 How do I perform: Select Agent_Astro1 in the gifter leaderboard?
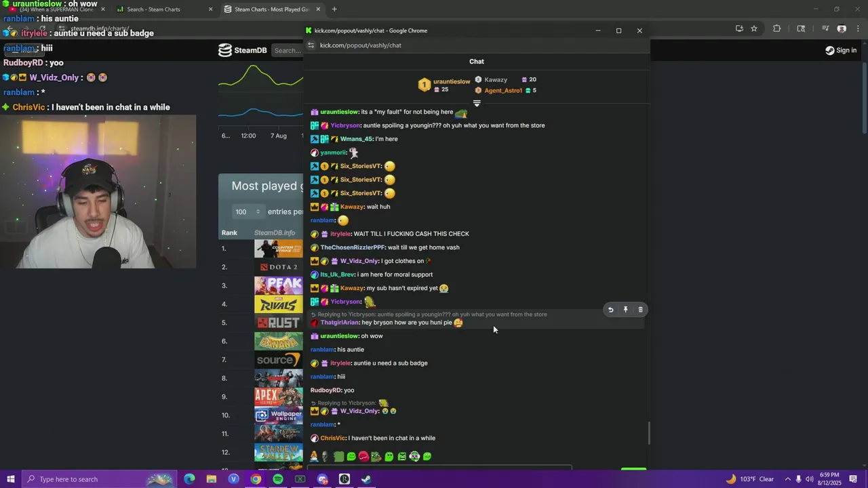(x=503, y=90)
